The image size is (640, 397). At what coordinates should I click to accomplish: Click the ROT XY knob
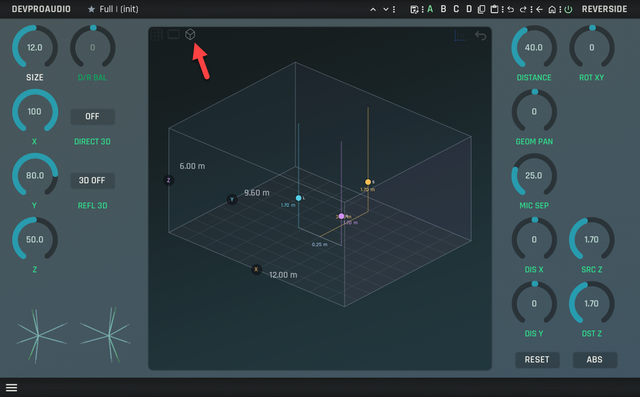coord(592,48)
